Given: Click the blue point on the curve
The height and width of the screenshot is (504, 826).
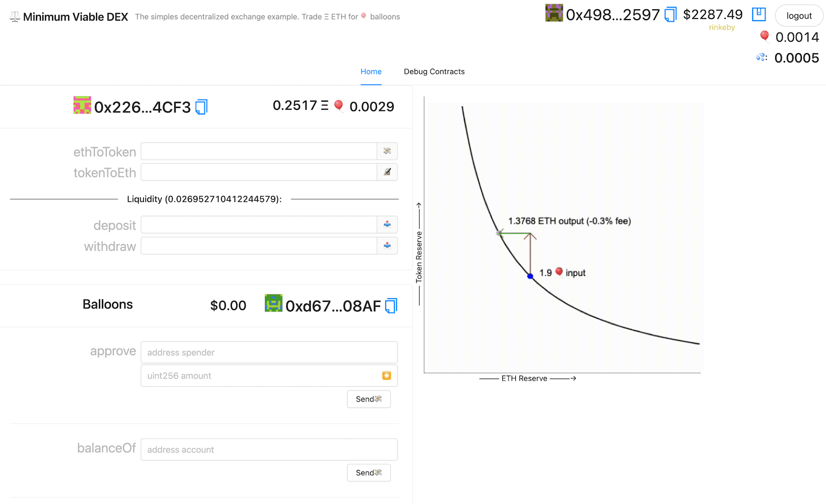Looking at the screenshot, I should (530, 277).
